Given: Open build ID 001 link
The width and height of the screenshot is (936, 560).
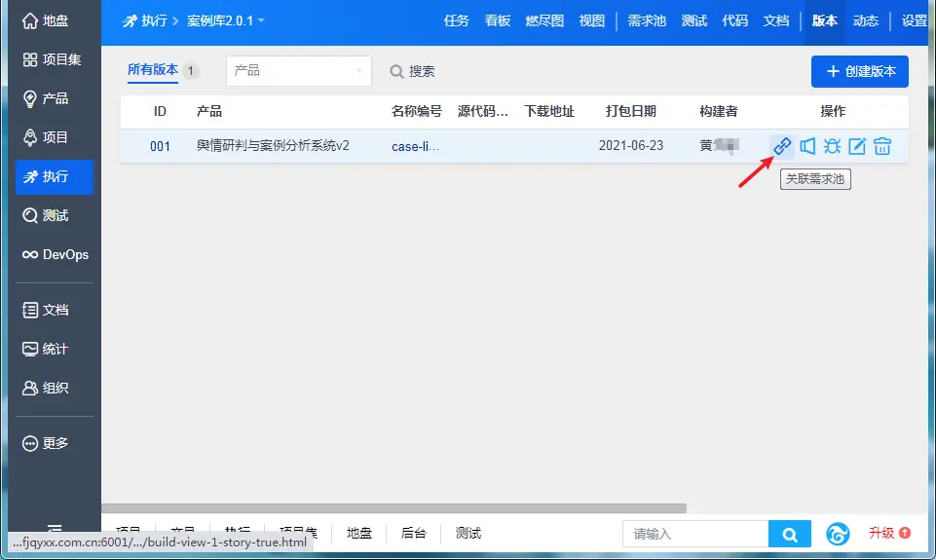Looking at the screenshot, I should [x=160, y=146].
